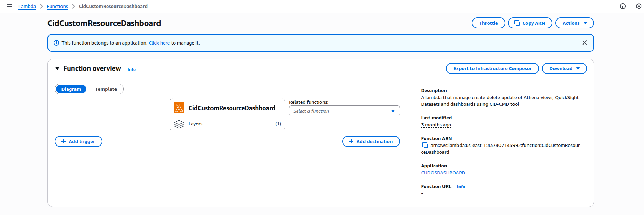
Task: Click Add trigger button
Action: pos(79,141)
